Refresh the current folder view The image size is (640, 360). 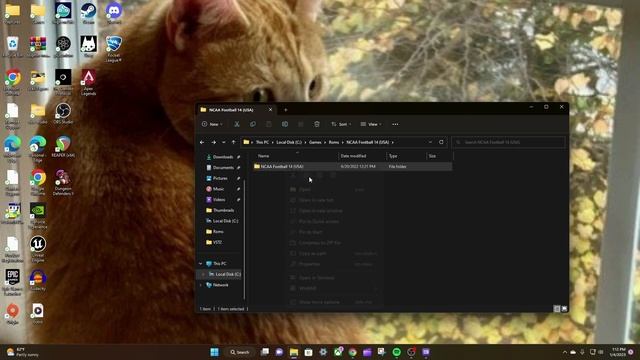tap(441, 142)
